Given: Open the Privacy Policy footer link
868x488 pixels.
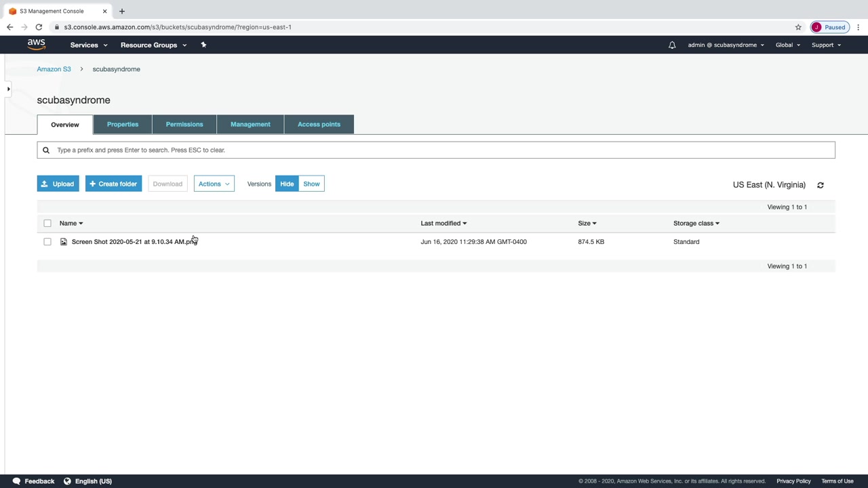Looking at the screenshot, I should [793, 481].
